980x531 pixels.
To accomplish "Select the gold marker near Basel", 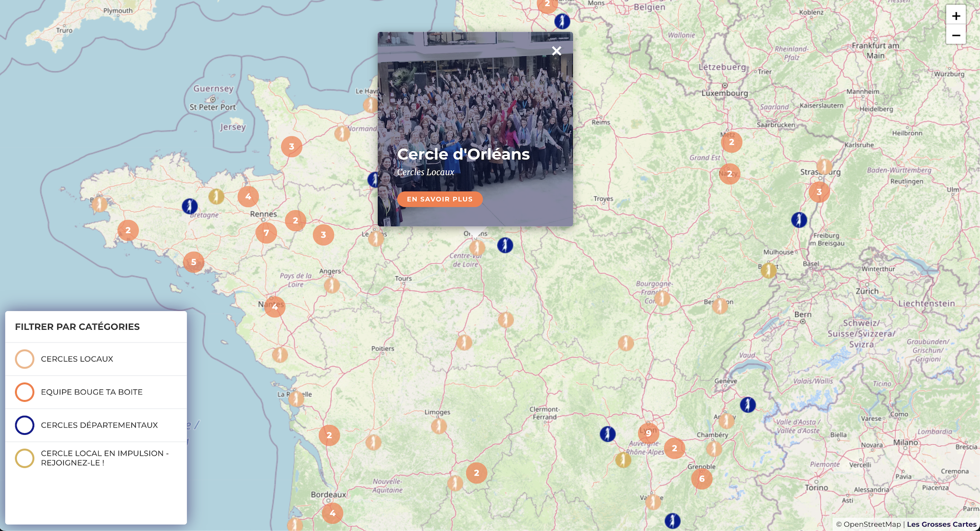I will (x=769, y=270).
